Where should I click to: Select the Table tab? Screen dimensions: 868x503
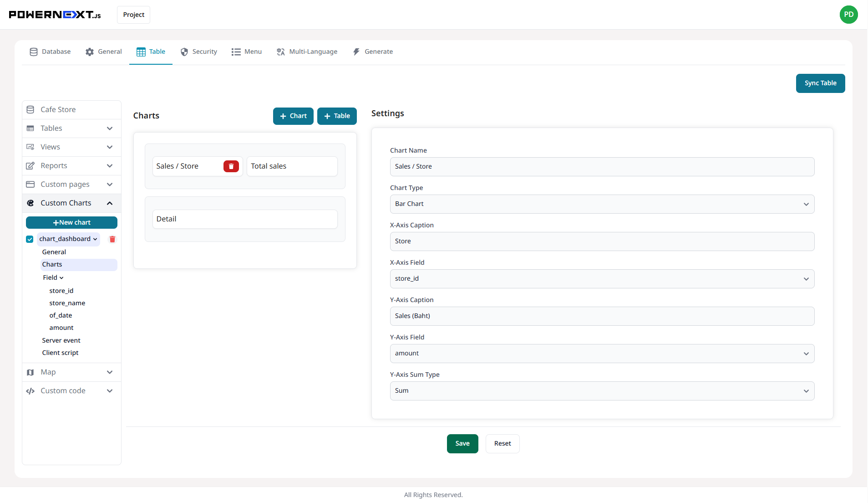click(x=151, y=52)
